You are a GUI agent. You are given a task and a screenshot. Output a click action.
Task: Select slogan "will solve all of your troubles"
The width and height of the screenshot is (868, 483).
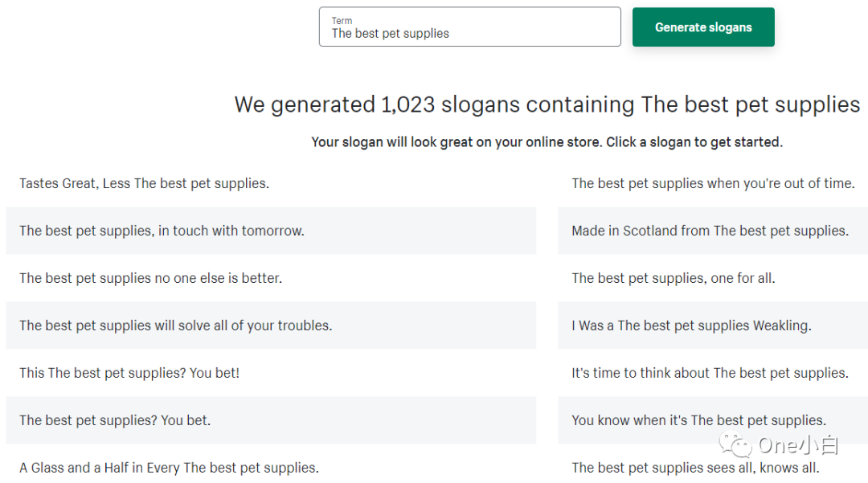pyautogui.click(x=176, y=325)
